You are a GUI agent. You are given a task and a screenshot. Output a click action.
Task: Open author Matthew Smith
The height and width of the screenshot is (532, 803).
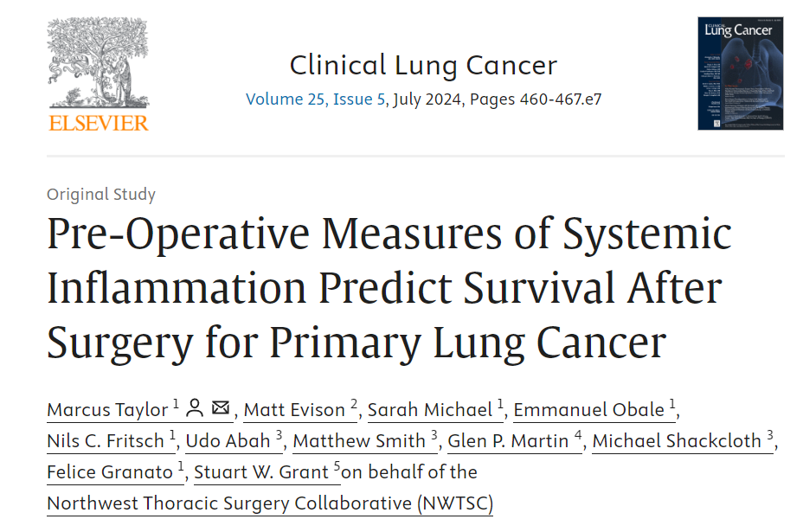[359, 441]
